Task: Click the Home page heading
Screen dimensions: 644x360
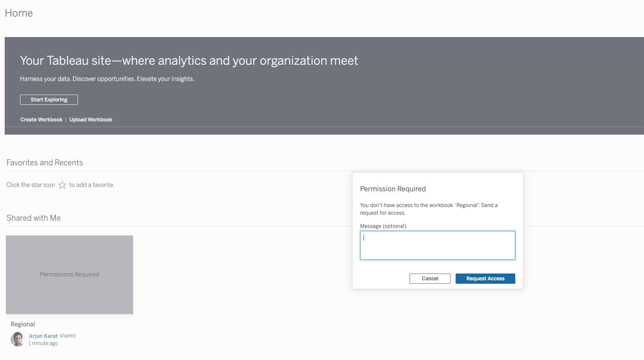Action: [x=19, y=13]
